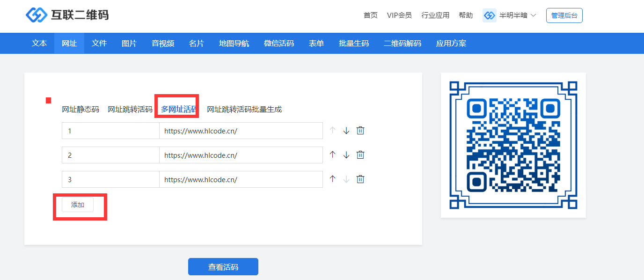Open the 文本 navigation tab
The image size is (644, 280).
click(39, 44)
